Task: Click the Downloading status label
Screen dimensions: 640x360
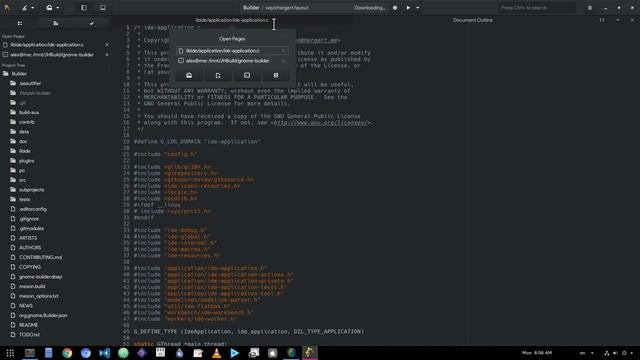Action: point(369,7)
